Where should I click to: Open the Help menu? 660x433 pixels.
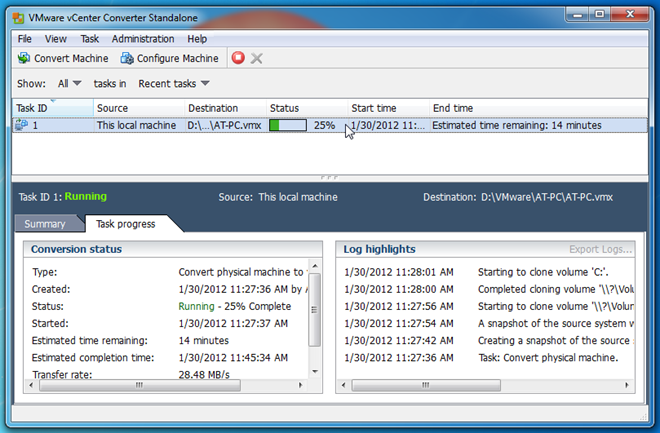coord(197,39)
